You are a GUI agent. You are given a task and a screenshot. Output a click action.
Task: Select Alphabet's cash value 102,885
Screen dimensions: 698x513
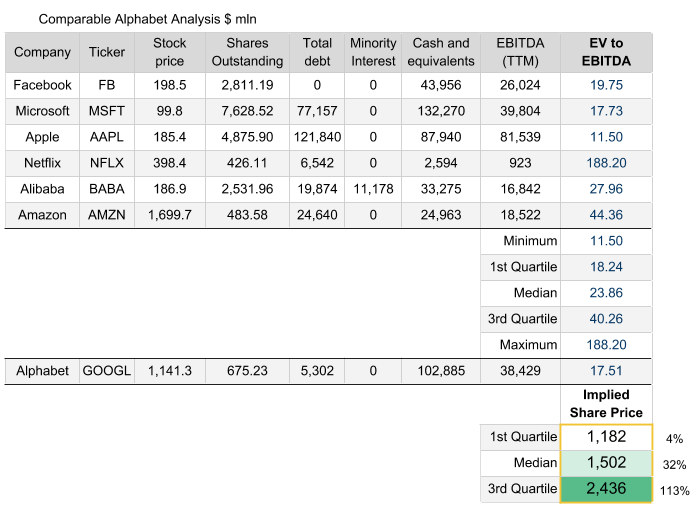coord(441,371)
